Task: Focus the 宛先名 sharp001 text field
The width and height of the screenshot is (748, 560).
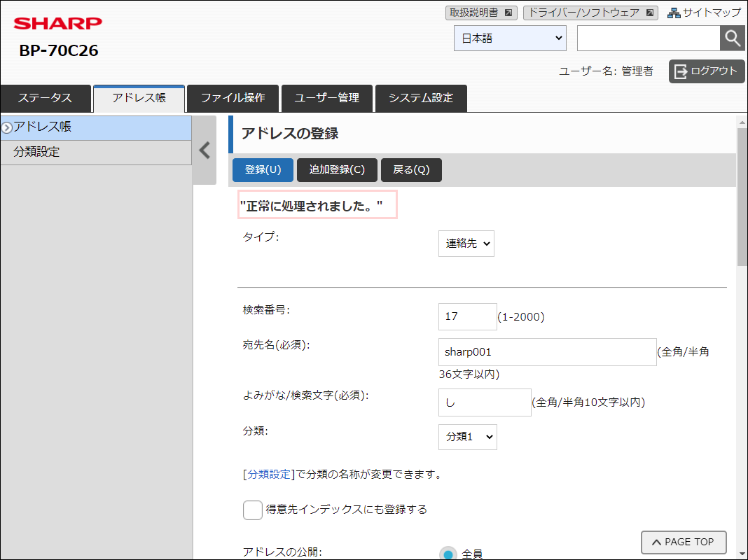Action: coord(547,352)
